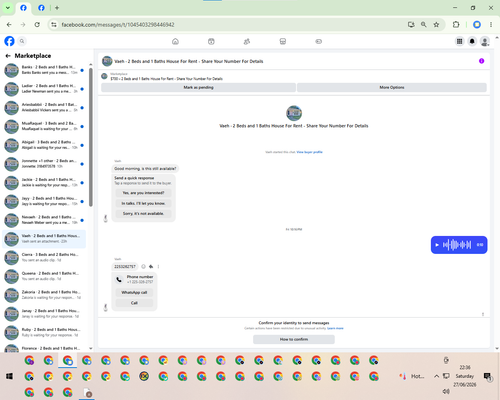Viewport: 500px width, 400px height.
Task: Click Learn more link
Action: pyautogui.click(x=335, y=328)
